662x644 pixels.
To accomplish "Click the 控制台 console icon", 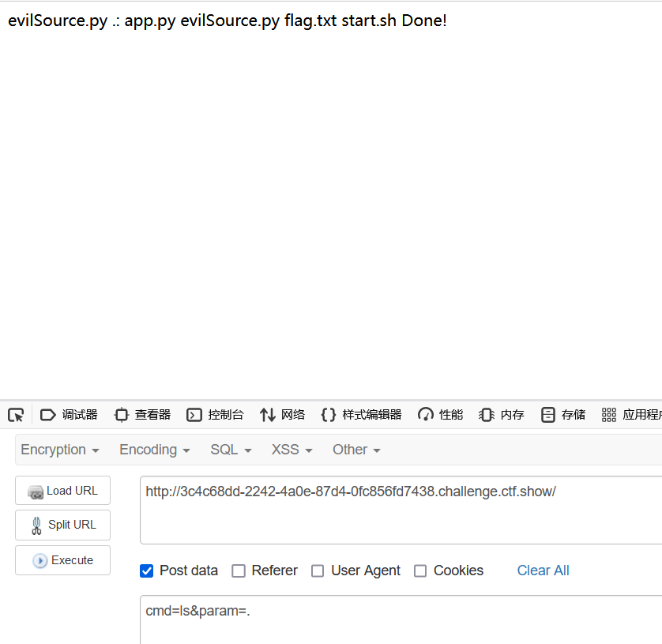I will coord(194,415).
